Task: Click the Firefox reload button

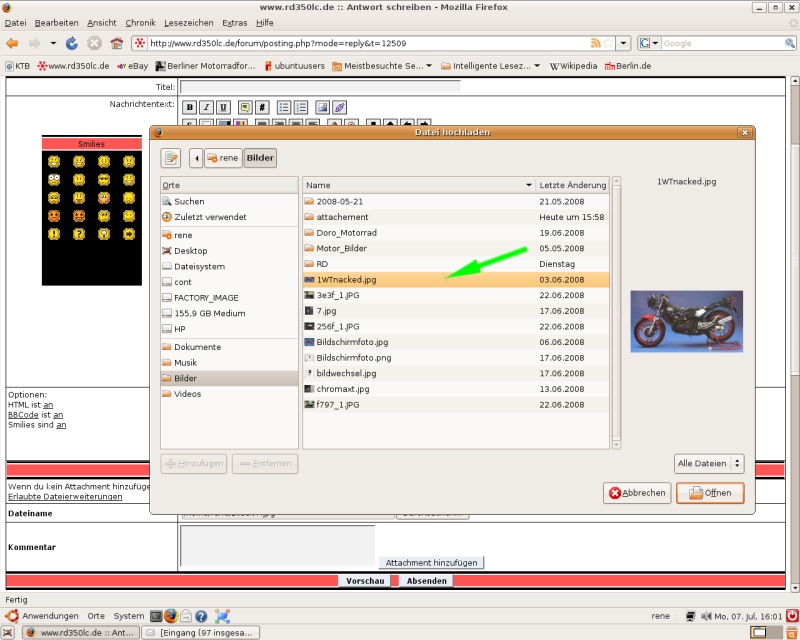Action: coord(72,43)
